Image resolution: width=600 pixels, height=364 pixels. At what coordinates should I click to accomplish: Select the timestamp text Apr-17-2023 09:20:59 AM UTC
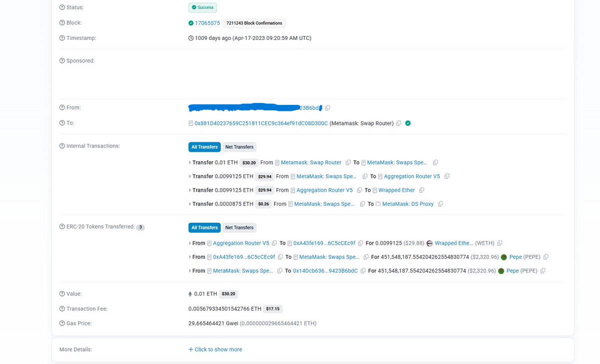pos(272,38)
